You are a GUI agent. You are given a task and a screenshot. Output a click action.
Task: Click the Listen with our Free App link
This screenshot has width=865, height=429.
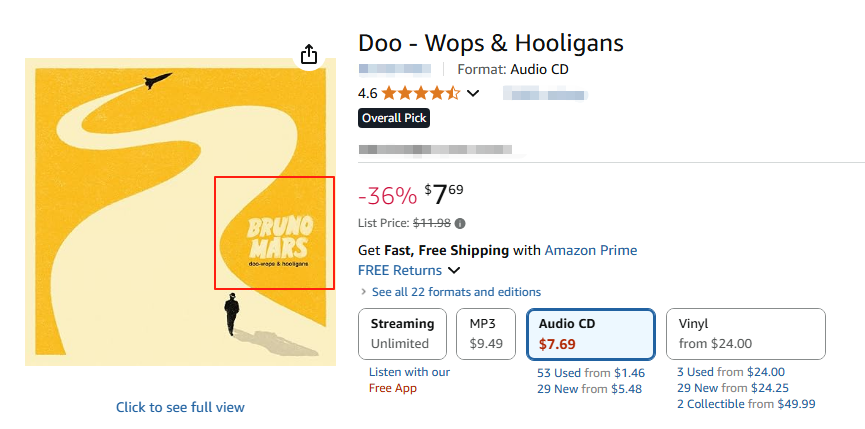coord(409,380)
